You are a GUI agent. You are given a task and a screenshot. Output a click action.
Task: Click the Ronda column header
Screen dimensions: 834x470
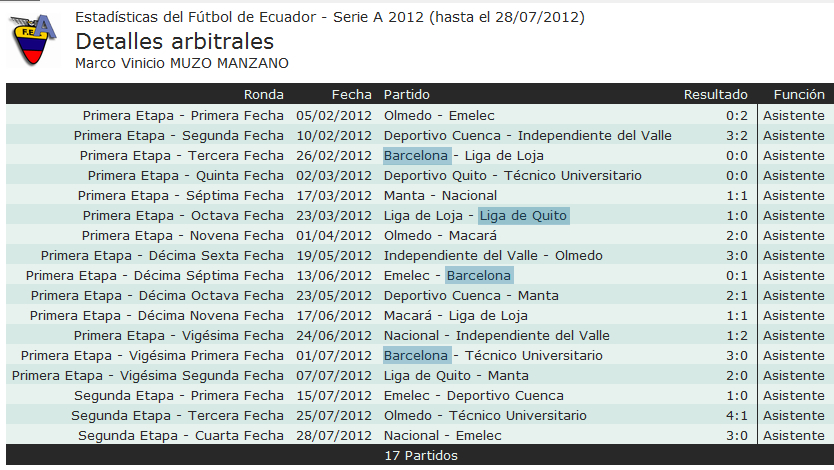(x=263, y=95)
